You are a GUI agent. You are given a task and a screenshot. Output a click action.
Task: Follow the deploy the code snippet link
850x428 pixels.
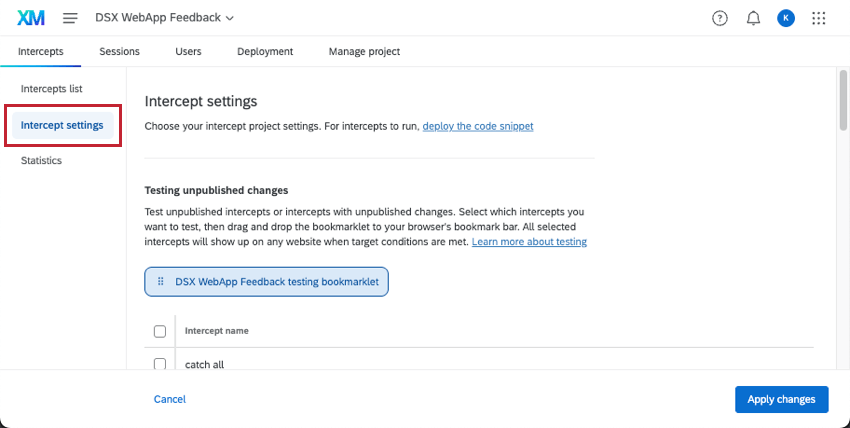478,127
